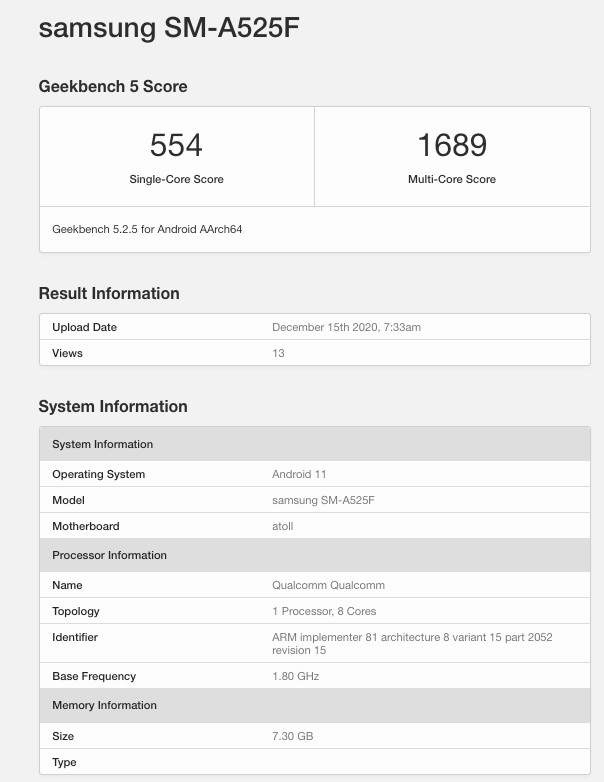The image size is (604, 782).
Task: Select the December 15th 2020, 7:33am value
Action: (x=346, y=327)
